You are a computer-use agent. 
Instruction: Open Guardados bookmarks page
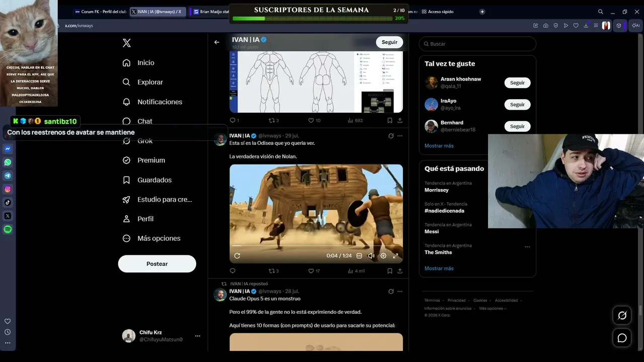147,180
